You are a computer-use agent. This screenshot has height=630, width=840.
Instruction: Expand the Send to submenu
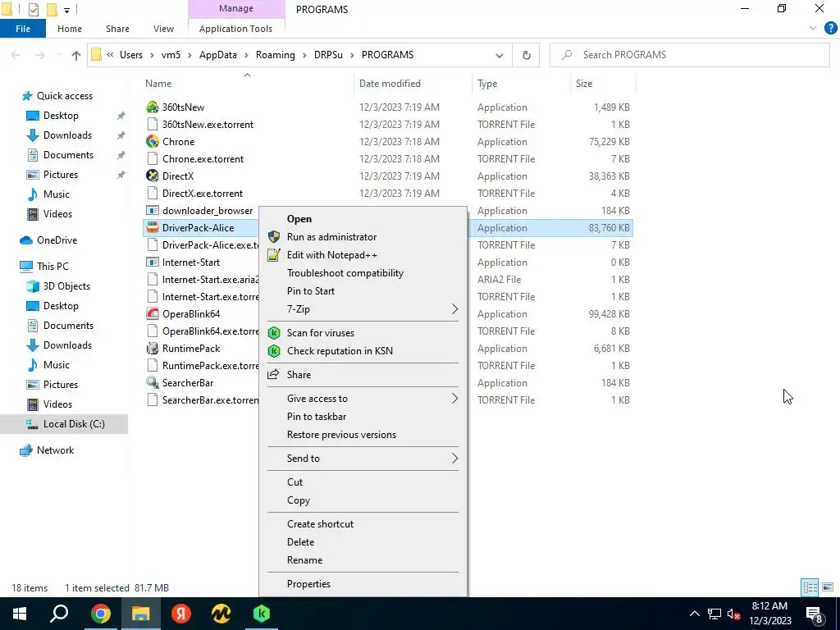454,459
